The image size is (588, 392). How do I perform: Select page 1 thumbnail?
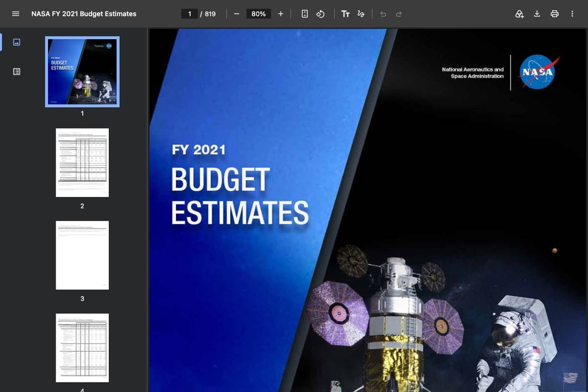(x=82, y=72)
